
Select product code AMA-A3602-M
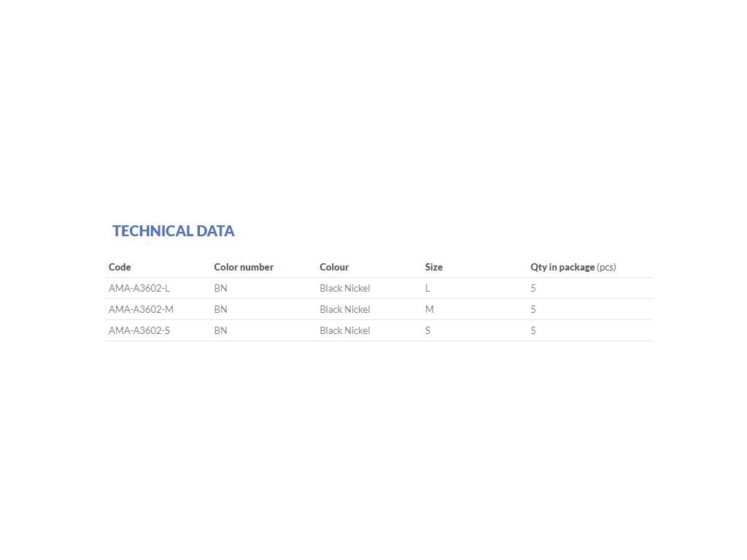(141, 309)
